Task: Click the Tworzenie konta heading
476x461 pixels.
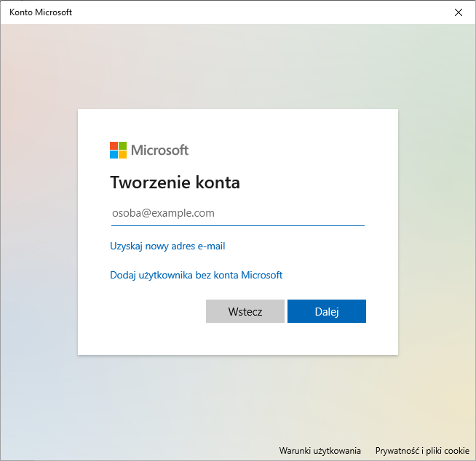Action: pyautogui.click(x=175, y=183)
